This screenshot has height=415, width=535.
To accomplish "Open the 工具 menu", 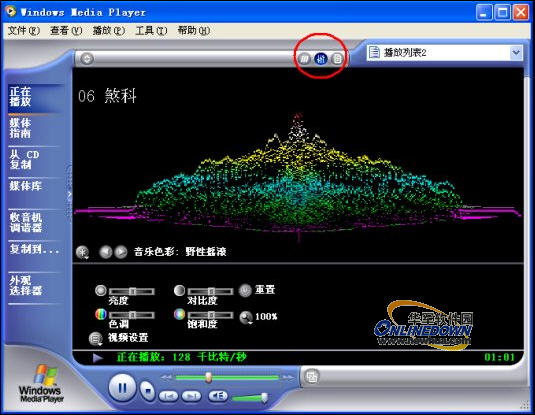I will (x=151, y=31).
